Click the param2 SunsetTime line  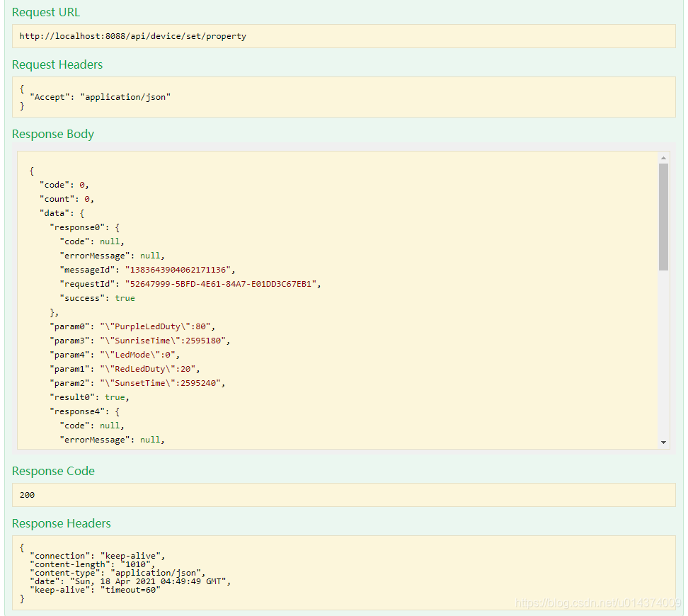[x=137, y=383]
